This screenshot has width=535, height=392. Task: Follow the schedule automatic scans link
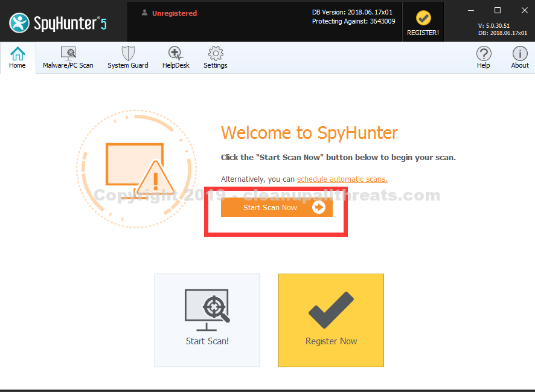tap(342, 179)
